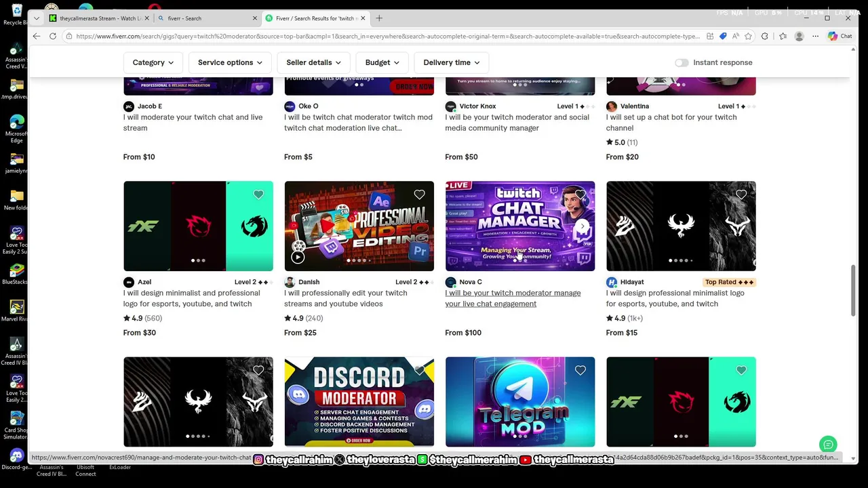Screen dimensions: 868x488
Task: Heart icon on bottom-row zebra logo gig
Action: 258,370
